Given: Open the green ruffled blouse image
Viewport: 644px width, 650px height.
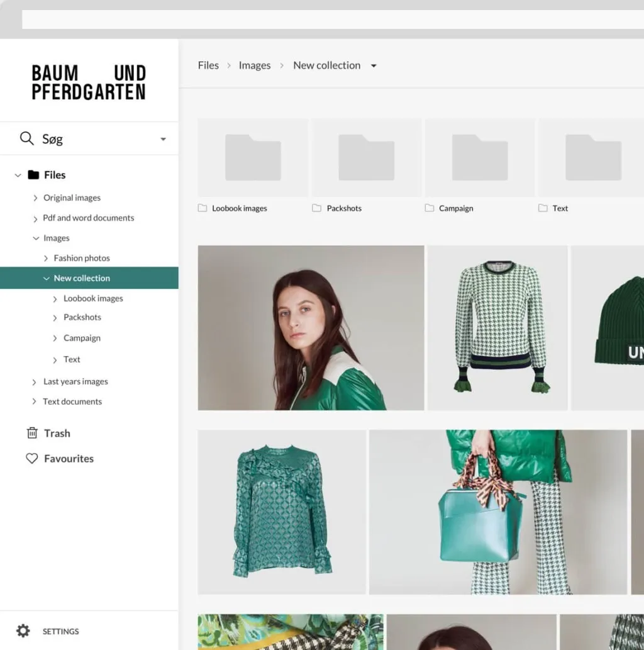Looking at the screenshot, I should point(282,512).
